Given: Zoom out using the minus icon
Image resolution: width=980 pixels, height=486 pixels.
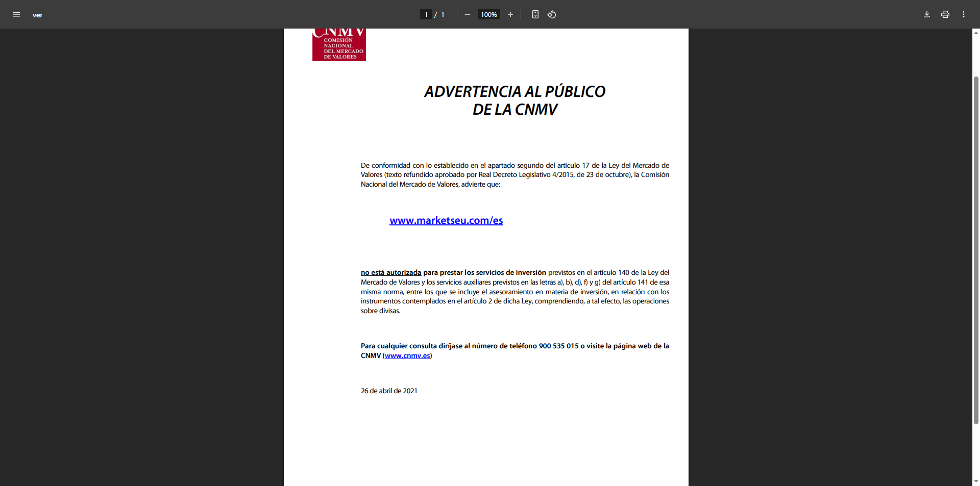Looking at the screenshot, I should coord(467,14).
